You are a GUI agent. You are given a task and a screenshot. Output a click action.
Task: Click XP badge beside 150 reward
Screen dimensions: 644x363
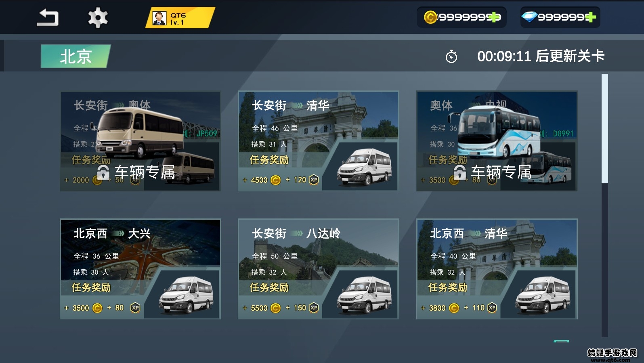(314, 308)
